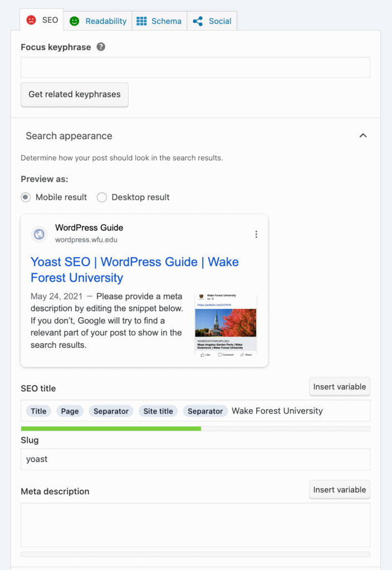The image size is (392, 570).
Task: Click the red SEO analysis score icon
Action: (33, 20)
